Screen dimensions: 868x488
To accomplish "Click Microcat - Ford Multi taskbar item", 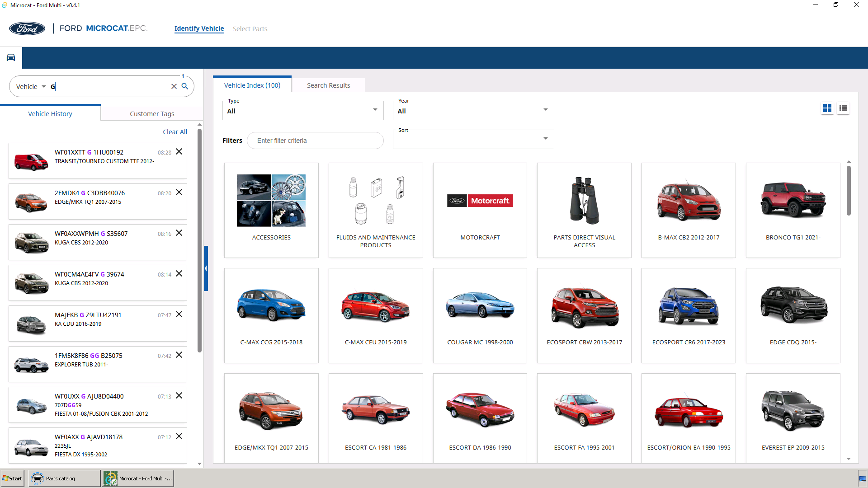I will tap(138, 479).
